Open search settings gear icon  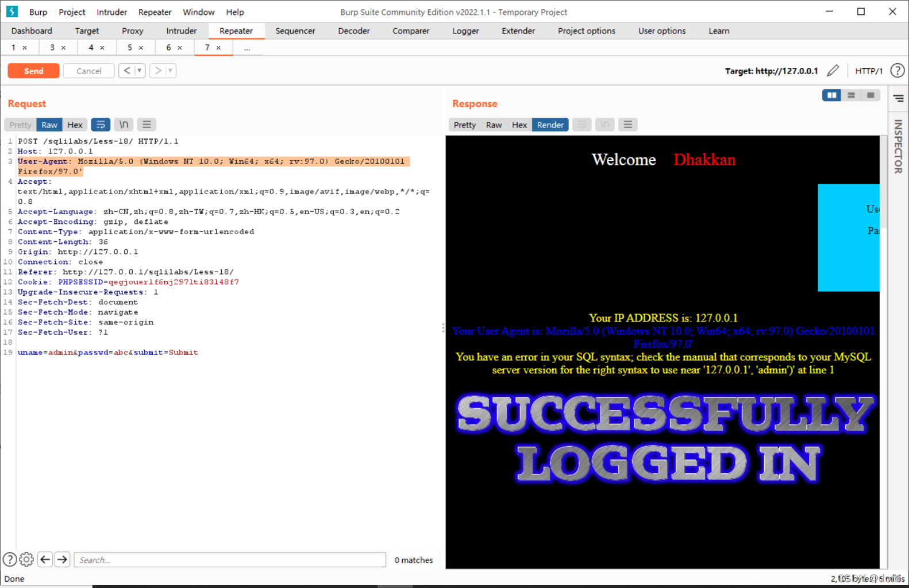(x=26, y=559)
